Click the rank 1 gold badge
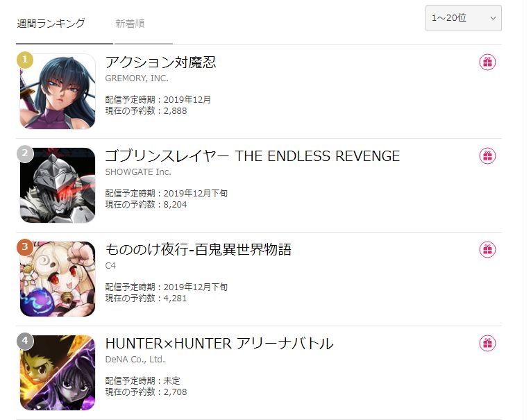Viewport: 531px width, 420px height. click(x=25, y=60)
